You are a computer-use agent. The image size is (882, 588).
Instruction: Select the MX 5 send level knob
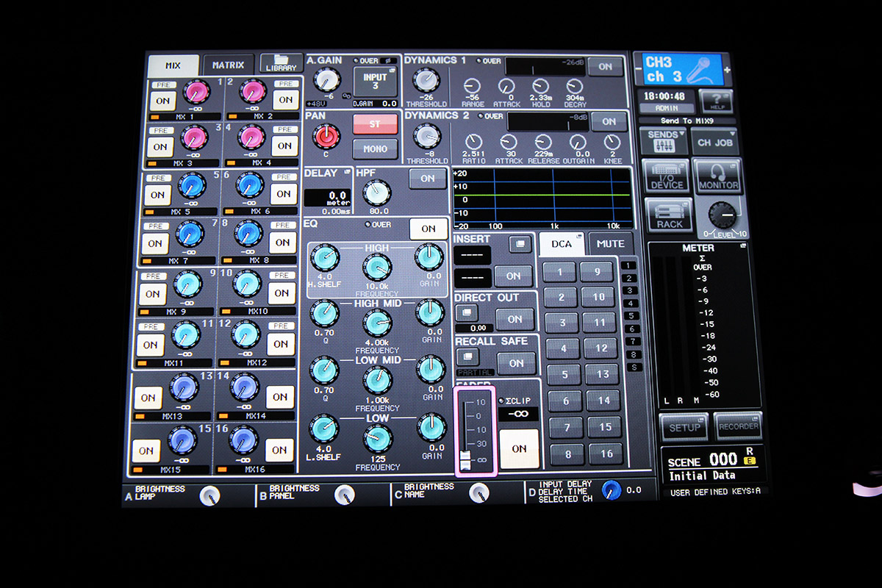[x=193, y=184]
